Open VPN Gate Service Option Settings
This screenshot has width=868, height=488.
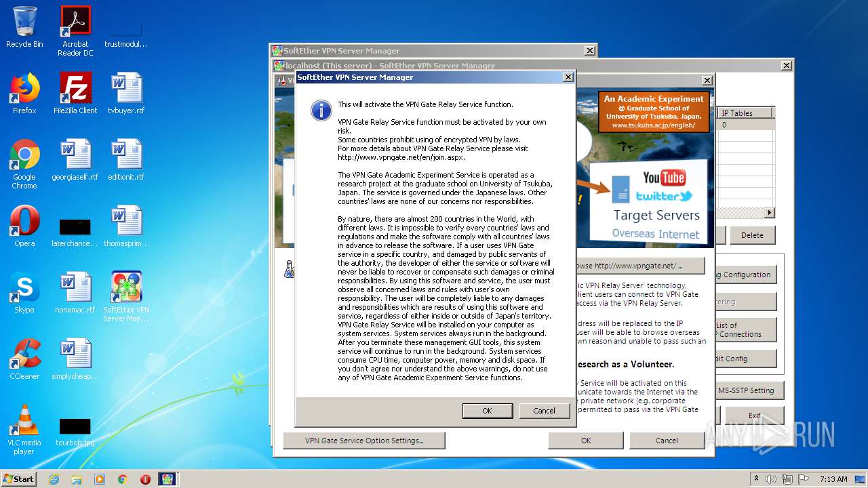(x=364, y=441)
